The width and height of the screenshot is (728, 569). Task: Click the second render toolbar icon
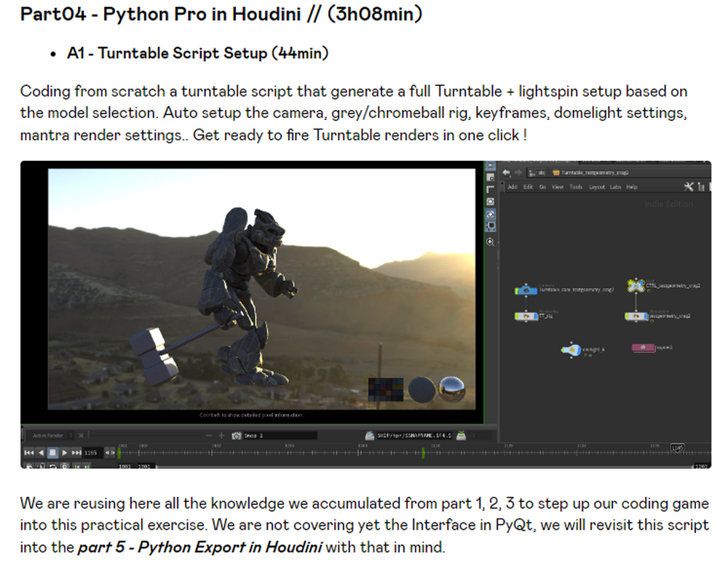(x=490, y=178)
